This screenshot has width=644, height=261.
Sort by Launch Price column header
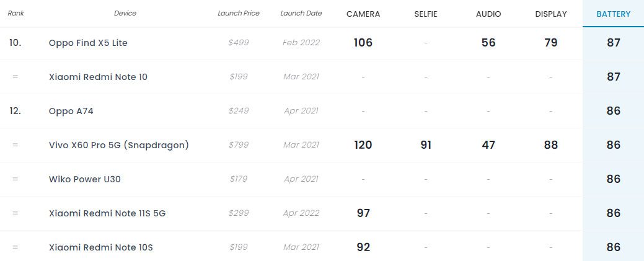click(x=239, y=13)
